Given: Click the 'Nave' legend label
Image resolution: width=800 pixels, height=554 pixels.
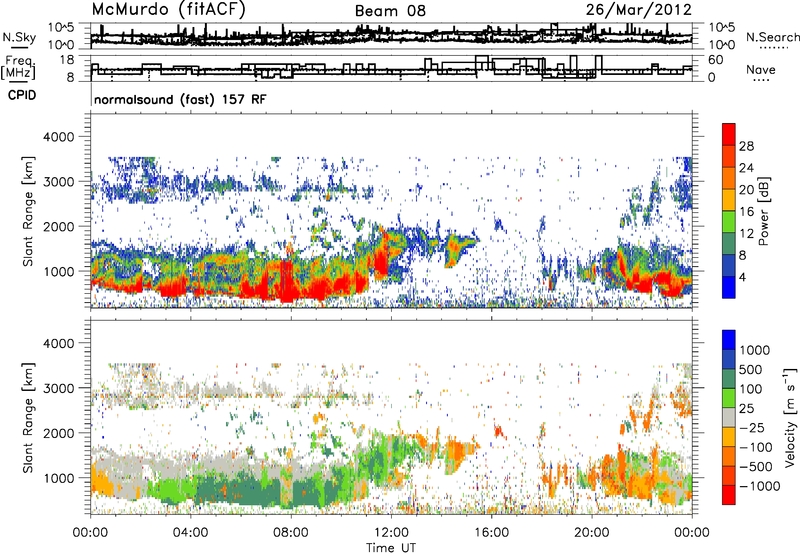Looking at the screenshot, I should tap(761, 69).
